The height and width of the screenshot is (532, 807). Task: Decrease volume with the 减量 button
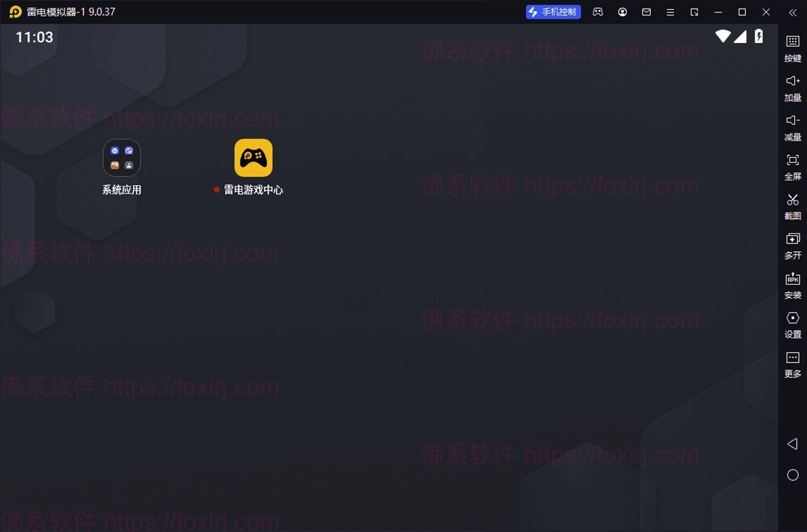pos(793,126)
